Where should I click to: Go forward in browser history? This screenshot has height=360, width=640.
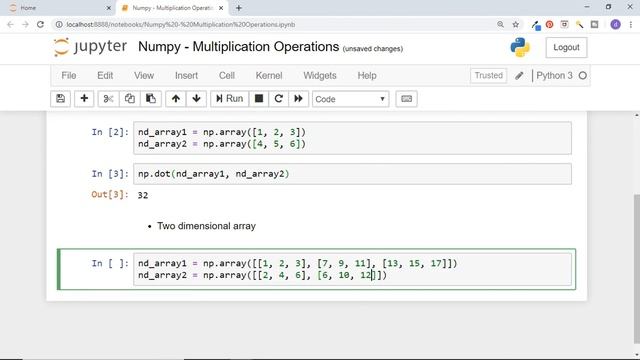coord(25,24)
